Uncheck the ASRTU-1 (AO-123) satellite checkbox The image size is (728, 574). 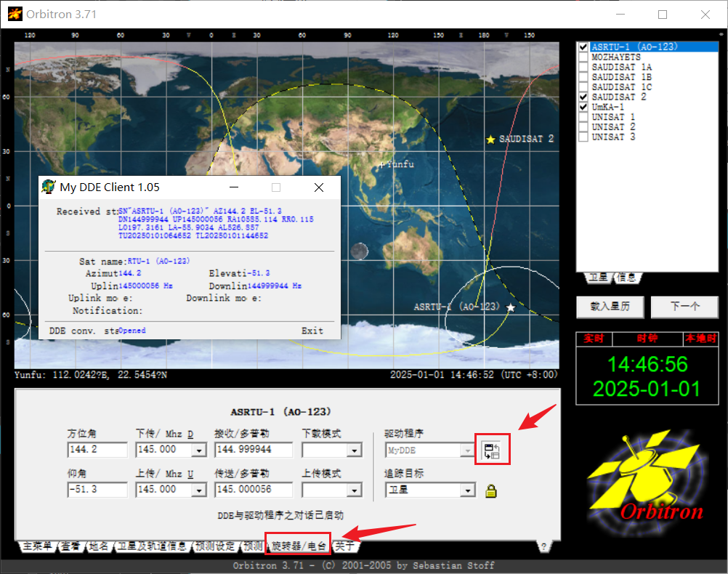[x=583, y=47]
